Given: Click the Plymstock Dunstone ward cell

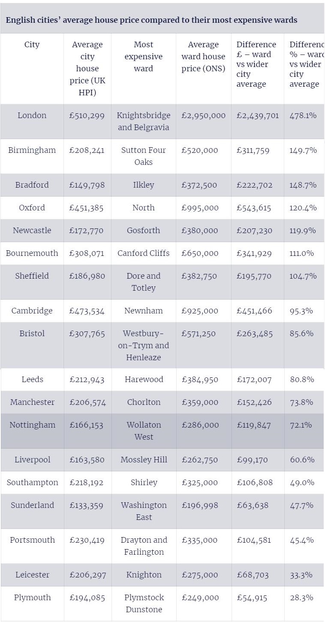Looking at the screenshot, I should click(x=144, y=603).
